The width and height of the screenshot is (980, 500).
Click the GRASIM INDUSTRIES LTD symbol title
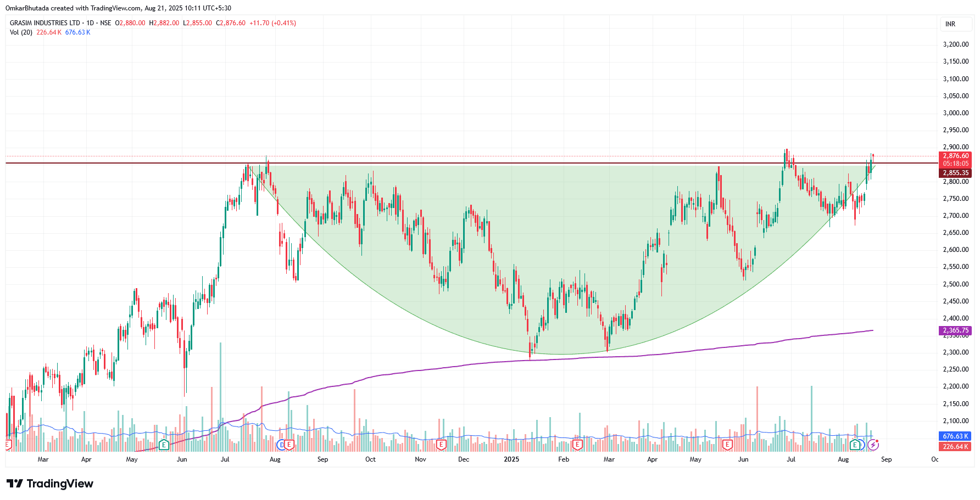click(45, 23)
